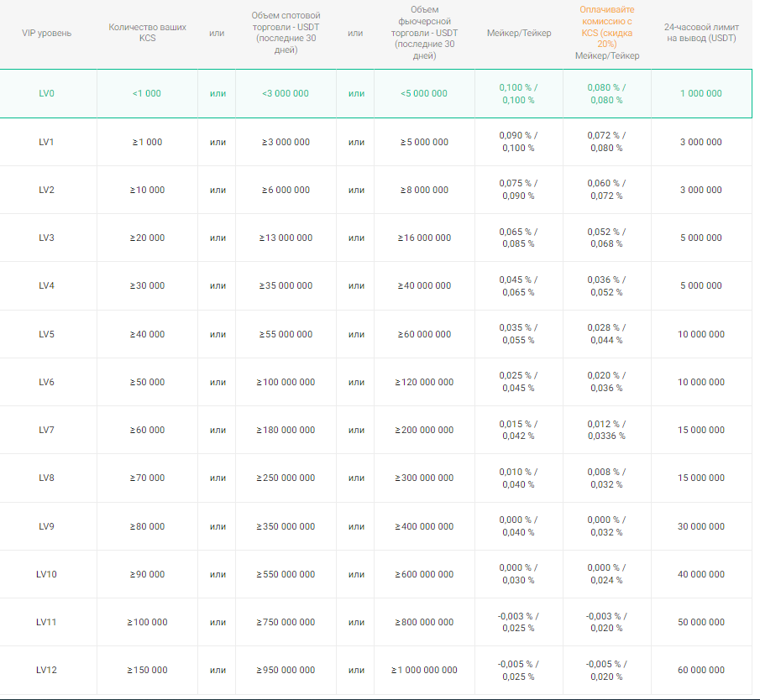Click the LV7 level row label
This screenshot has width=760, height=700.
[x=47, y=430]
